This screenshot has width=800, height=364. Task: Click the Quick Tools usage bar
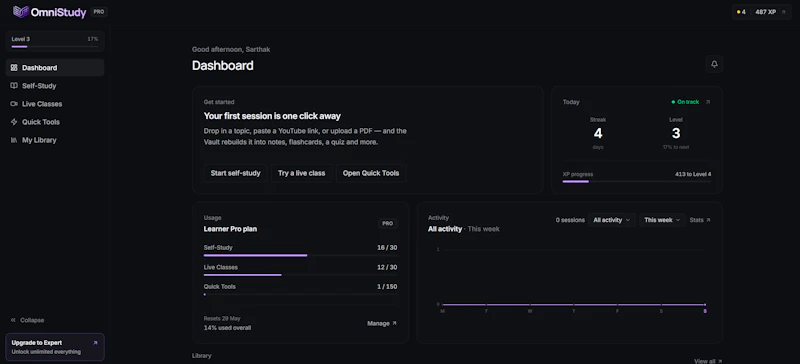[x=301, y=294]
